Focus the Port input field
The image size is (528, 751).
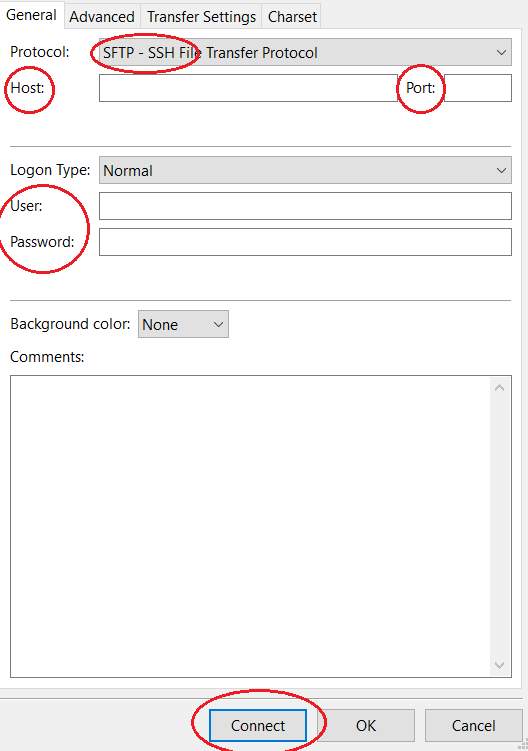click(x=478, y=88)
